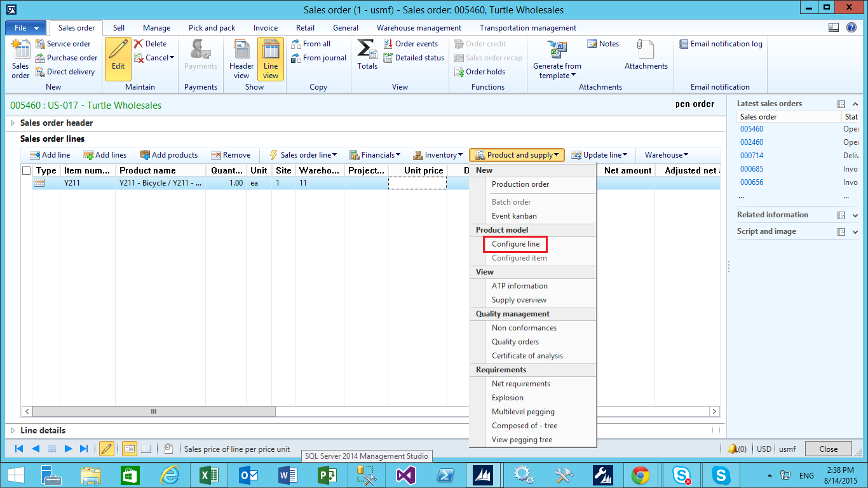Switch to Line view
Screen dimensions: 868x488
point(271,59)
